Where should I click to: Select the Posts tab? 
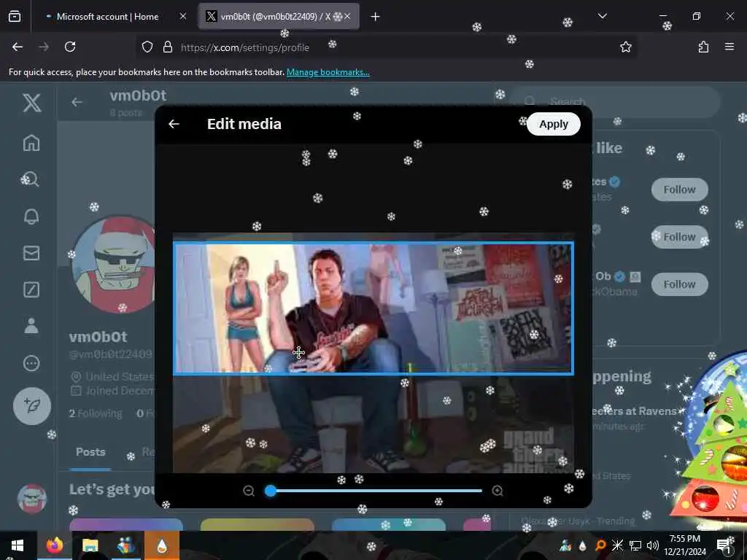click(x=90, y=452)
